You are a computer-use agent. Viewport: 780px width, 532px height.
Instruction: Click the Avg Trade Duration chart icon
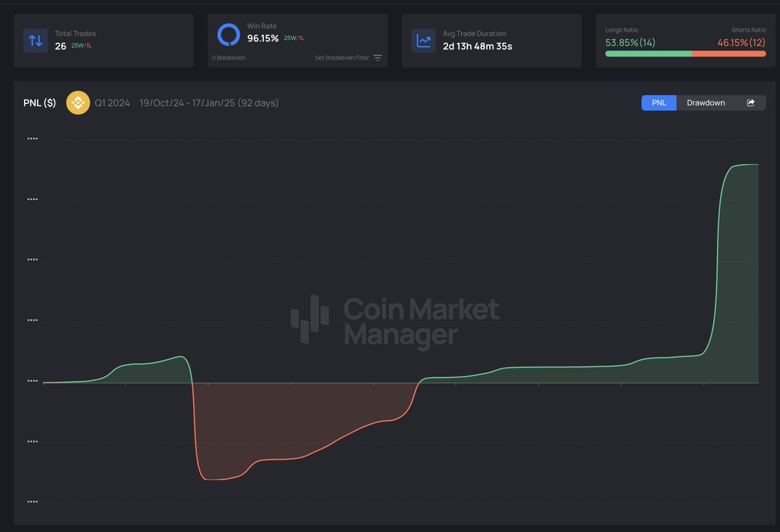[424, 40]
